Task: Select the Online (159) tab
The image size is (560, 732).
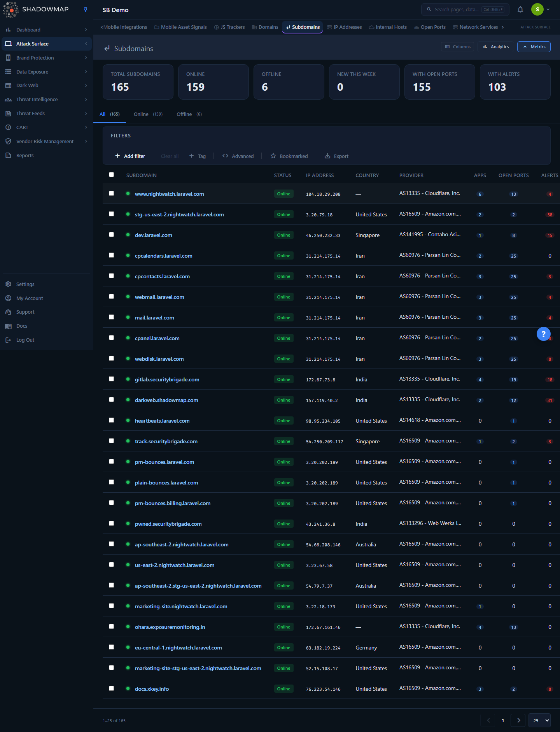Action: 148,114
